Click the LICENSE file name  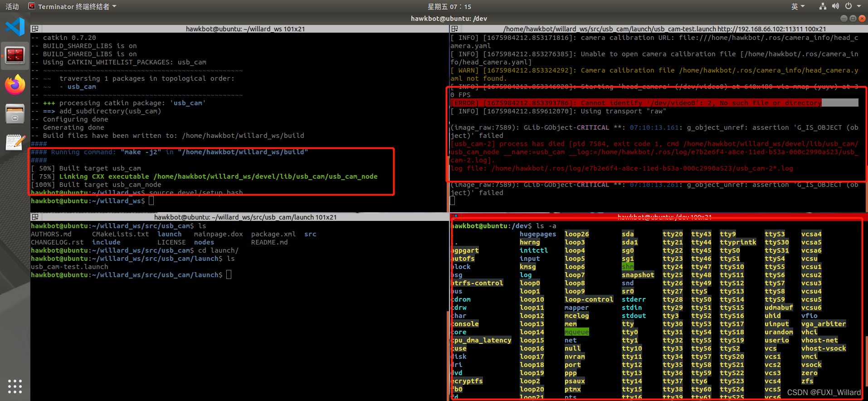coord(171,242)
